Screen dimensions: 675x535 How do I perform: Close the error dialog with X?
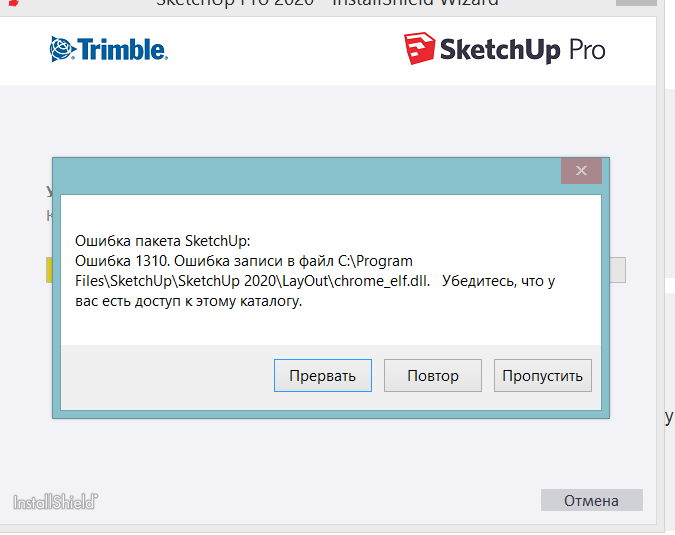581,170
